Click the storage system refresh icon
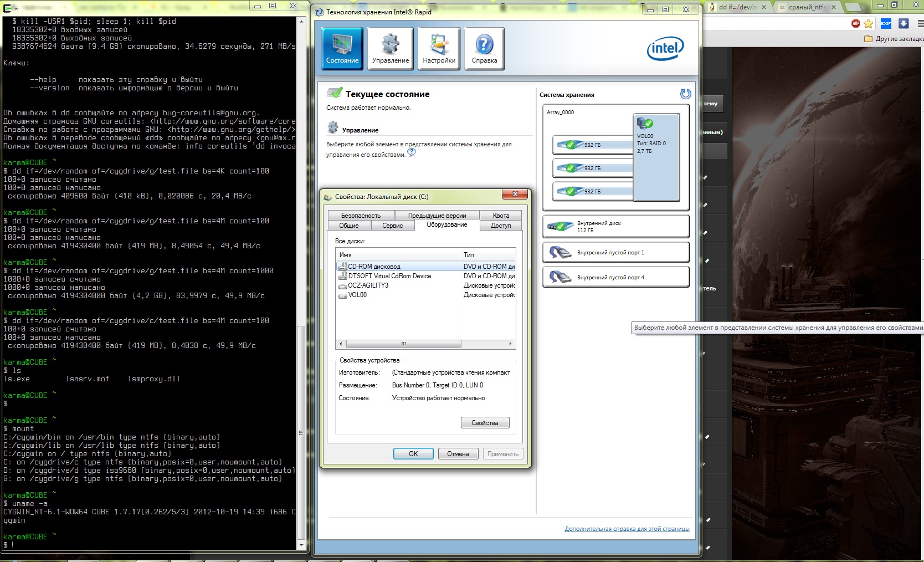This screenshot has width=924, height=562. click(685, 94)
